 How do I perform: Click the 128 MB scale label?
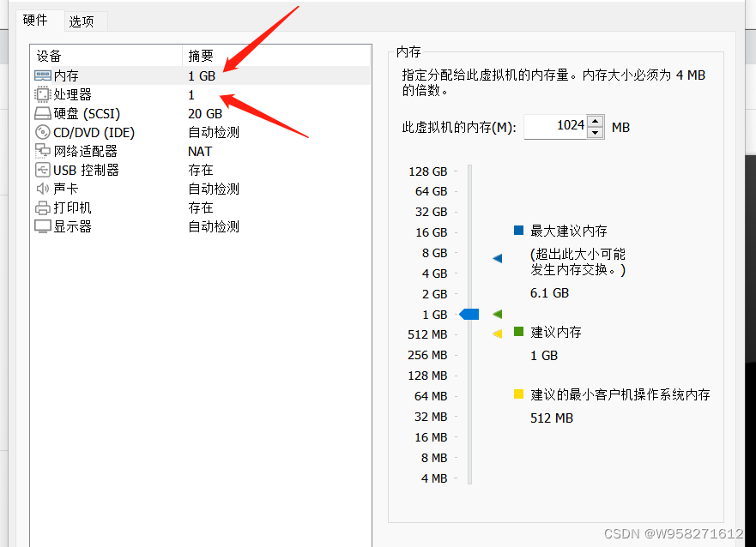(427, 376)
